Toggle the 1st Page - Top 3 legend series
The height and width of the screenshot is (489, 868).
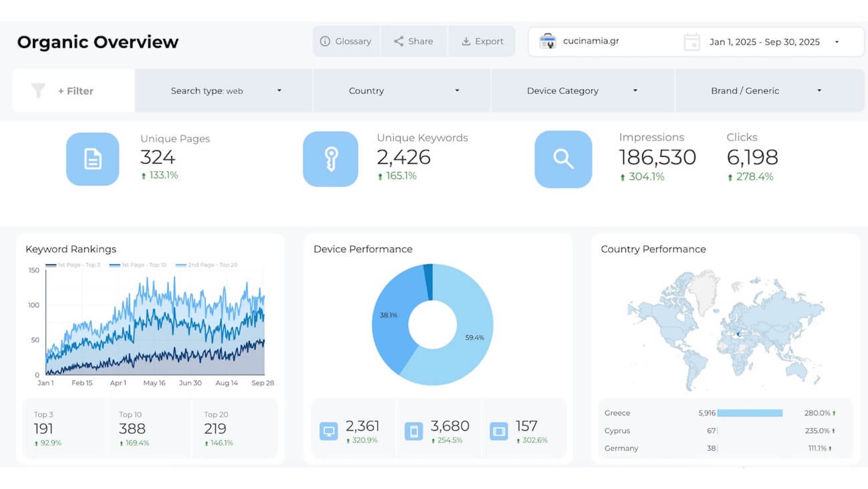pos(73,265)
